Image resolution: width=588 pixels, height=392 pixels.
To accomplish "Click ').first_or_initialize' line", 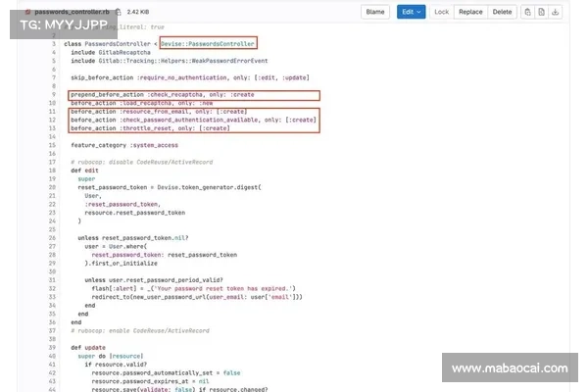I will pos(122,264).
